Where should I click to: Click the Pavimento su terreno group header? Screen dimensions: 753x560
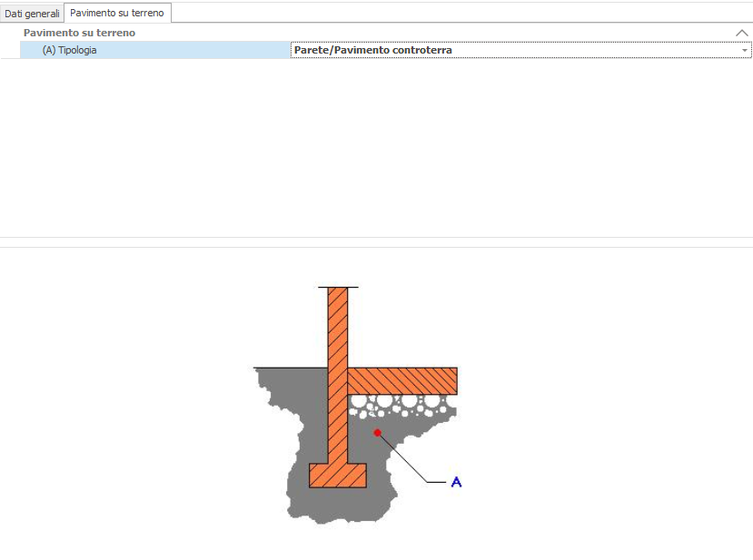click(79, 33)
